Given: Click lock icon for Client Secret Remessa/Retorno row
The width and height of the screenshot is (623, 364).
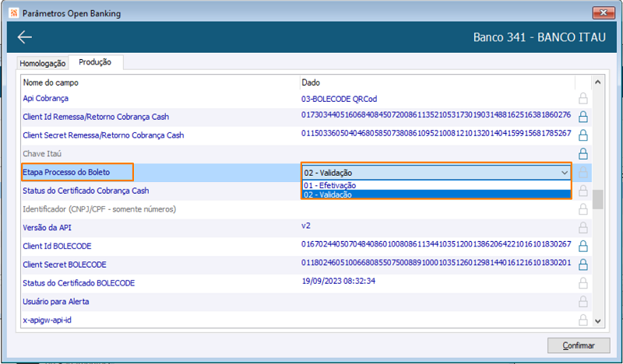Looking at the screenshot, I should click(x=583, y=135).
